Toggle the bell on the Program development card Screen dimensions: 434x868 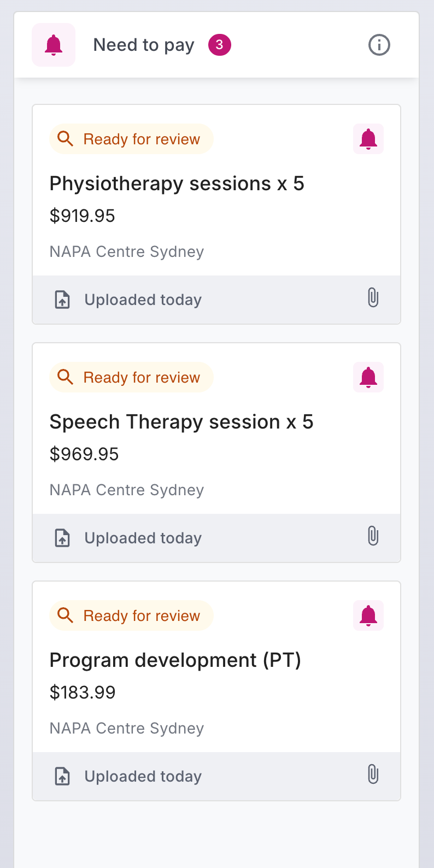click(x=368, y=615)
